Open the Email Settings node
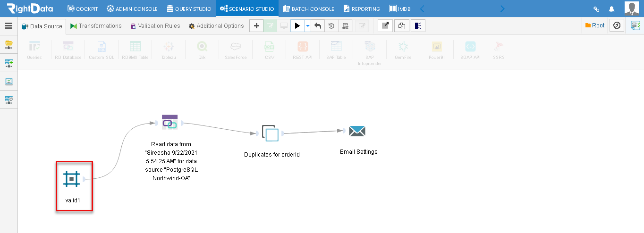The height and width of the screenshot is (233, 644). (x=357, y=131)
